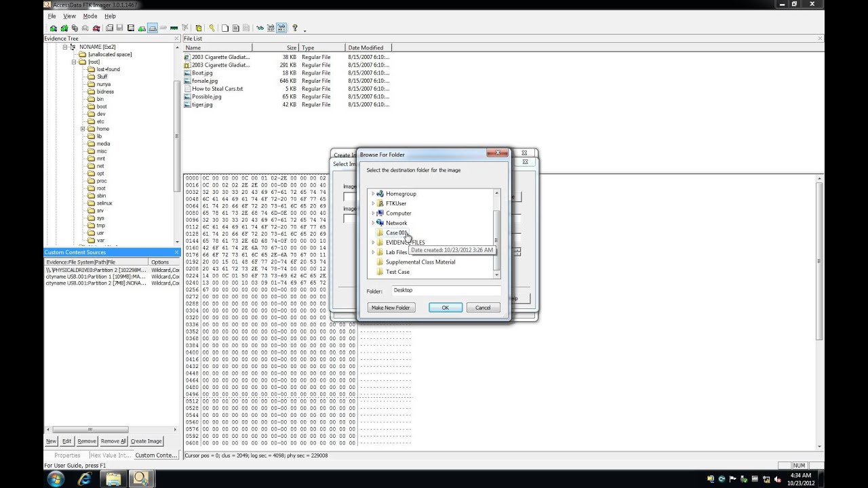868x488 pixels.
Task: Expand the home folder in Evidence Tree
Action: 83,129
